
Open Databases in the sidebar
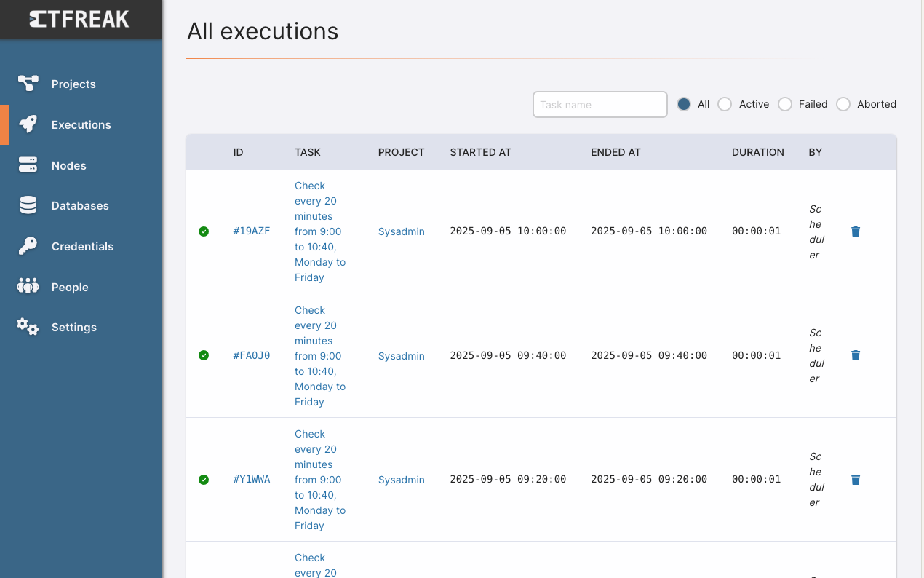click(x=81, y=206)
